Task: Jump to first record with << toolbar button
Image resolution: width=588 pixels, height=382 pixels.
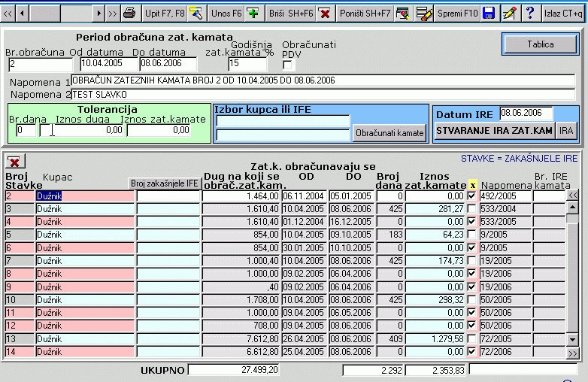Action: click(8, 14)
